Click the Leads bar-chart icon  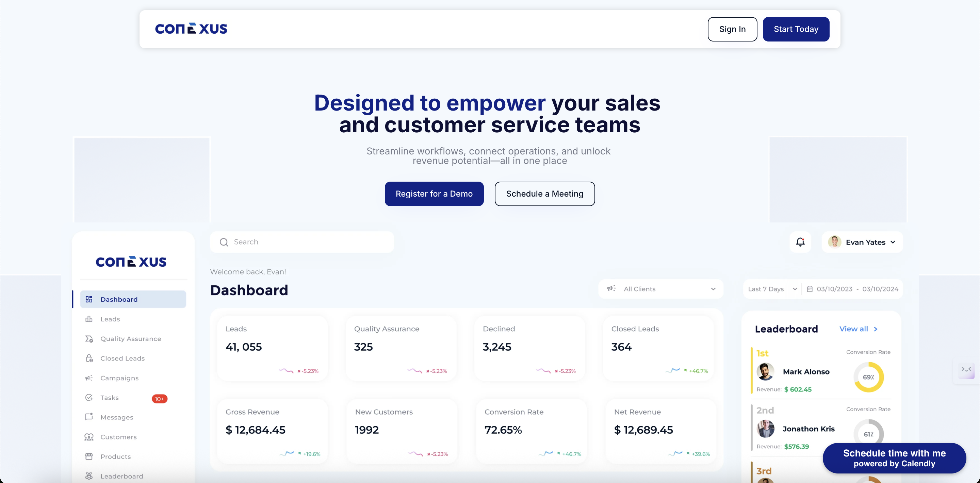[89, 319]
